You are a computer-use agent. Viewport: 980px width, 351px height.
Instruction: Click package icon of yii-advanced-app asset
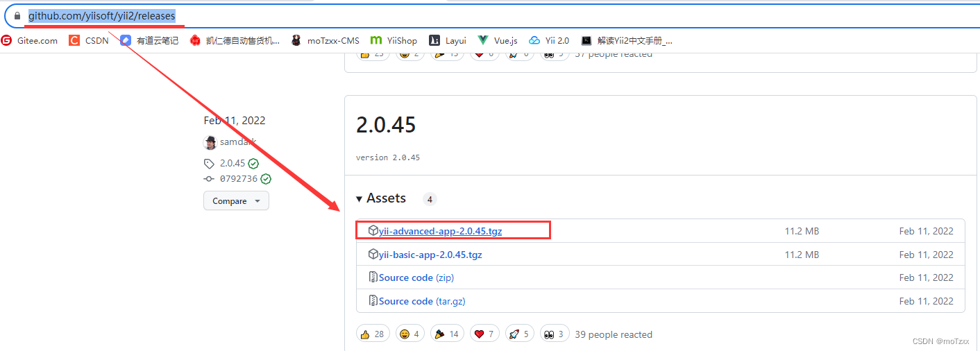(373, 231)
